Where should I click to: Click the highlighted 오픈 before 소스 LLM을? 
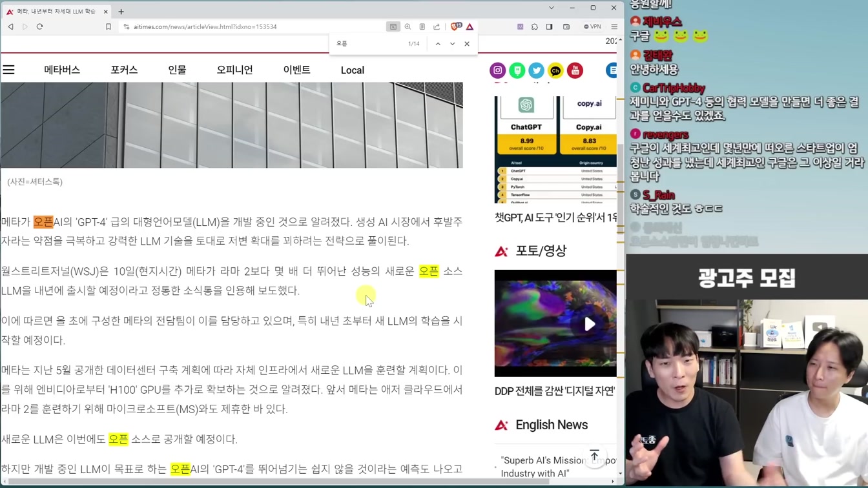tap(429, 271)
